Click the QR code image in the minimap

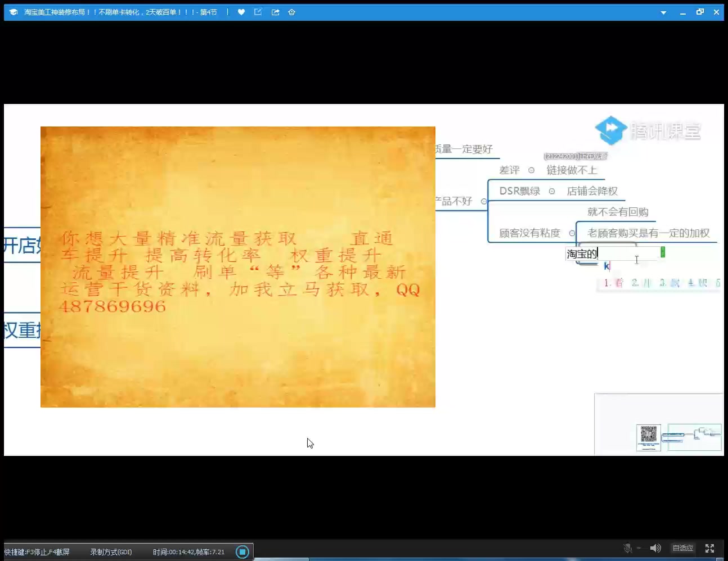pyautogui.click(x=649, y=434)
